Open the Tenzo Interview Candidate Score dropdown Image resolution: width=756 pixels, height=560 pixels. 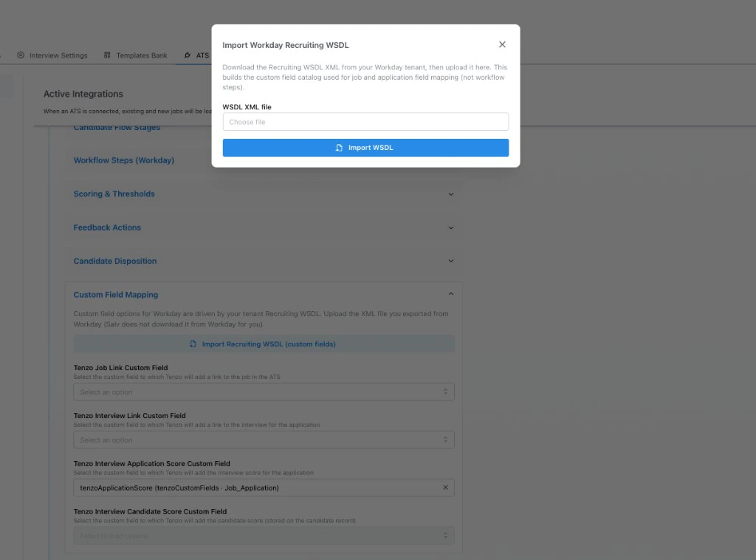(x=264, y=536)
